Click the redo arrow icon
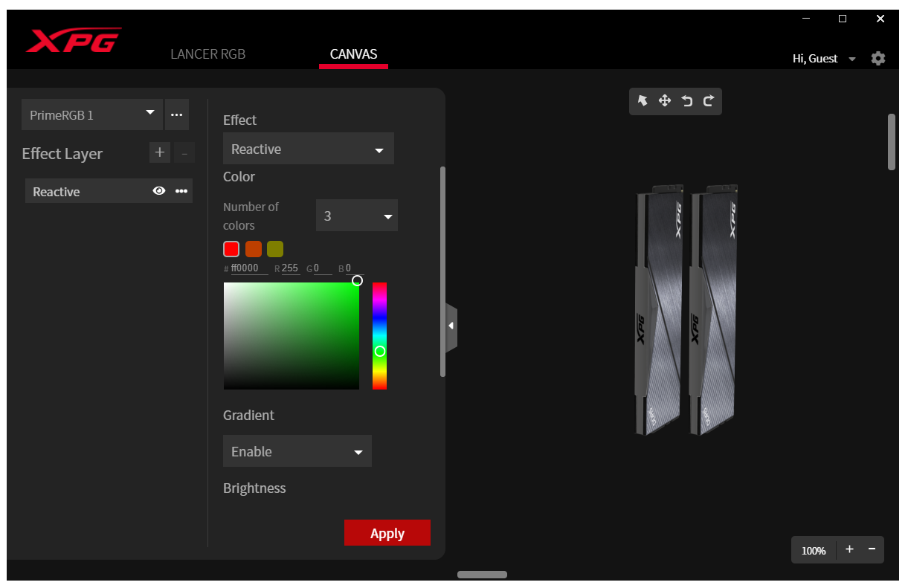This screenshot has height=588, width=908. tap(708, 101)
